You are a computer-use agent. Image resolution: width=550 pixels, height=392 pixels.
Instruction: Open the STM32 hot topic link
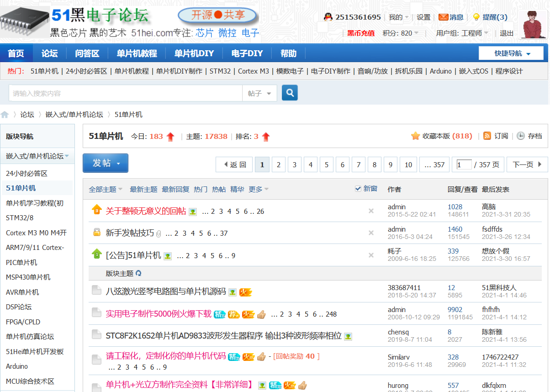click(220, 71)
